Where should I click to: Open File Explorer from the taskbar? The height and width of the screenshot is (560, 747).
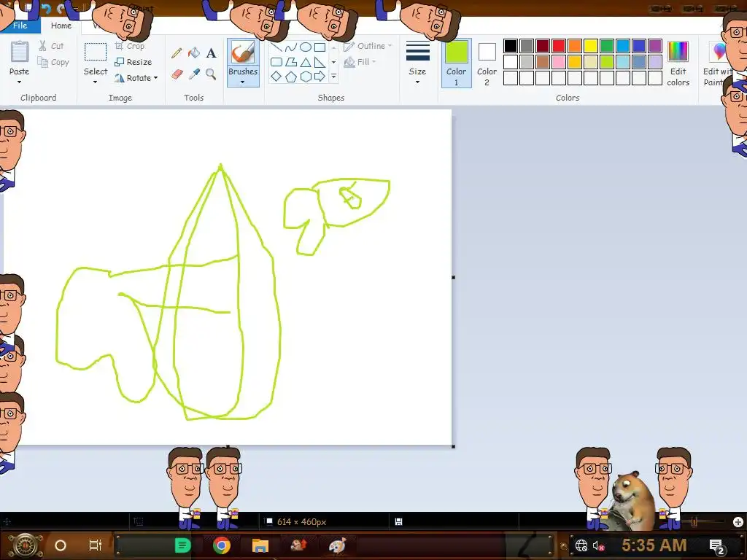[260, 545]
